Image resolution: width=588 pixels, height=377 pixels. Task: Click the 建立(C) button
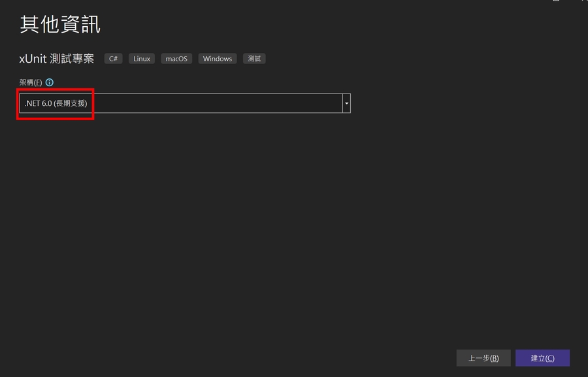542,358
